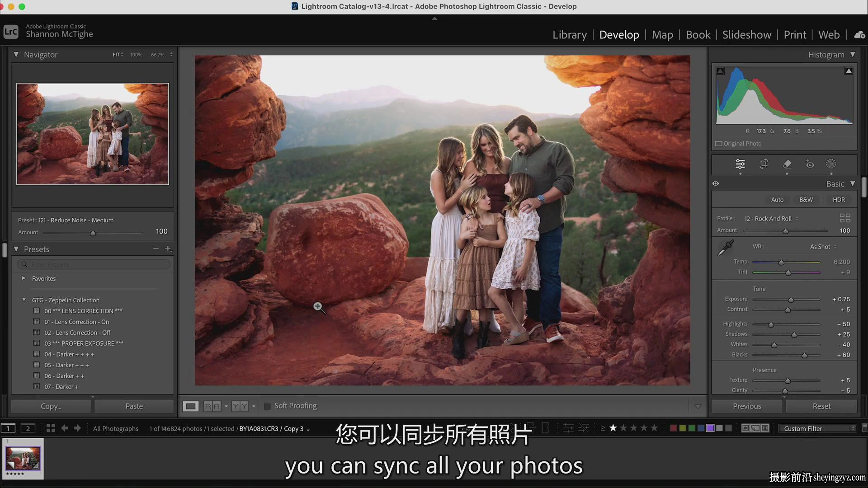868x488 pixels.
Task: Click the HDR button
Action: tap(839, 200)
